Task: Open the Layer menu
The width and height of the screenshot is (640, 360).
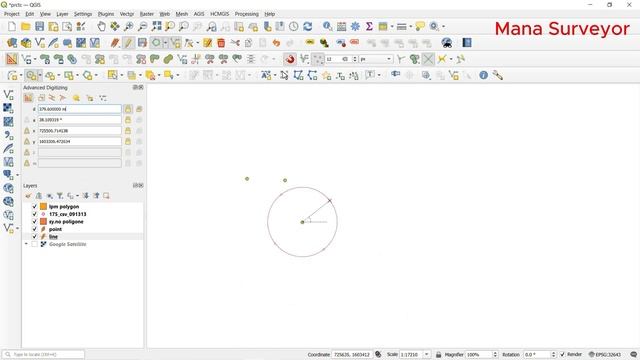Action: pos(62,14)
